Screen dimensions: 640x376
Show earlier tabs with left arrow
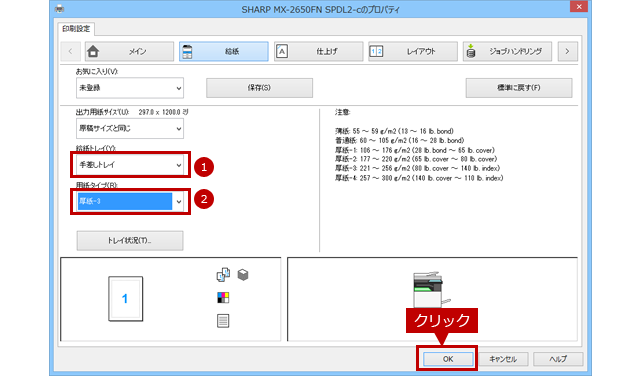tap(70, 51)
